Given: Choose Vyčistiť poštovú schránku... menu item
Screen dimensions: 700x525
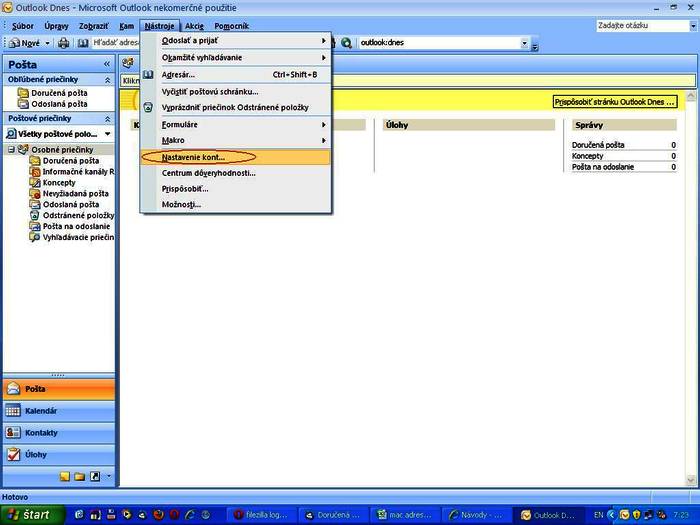Looking at the screenshot, I should (x=236, y=92).
